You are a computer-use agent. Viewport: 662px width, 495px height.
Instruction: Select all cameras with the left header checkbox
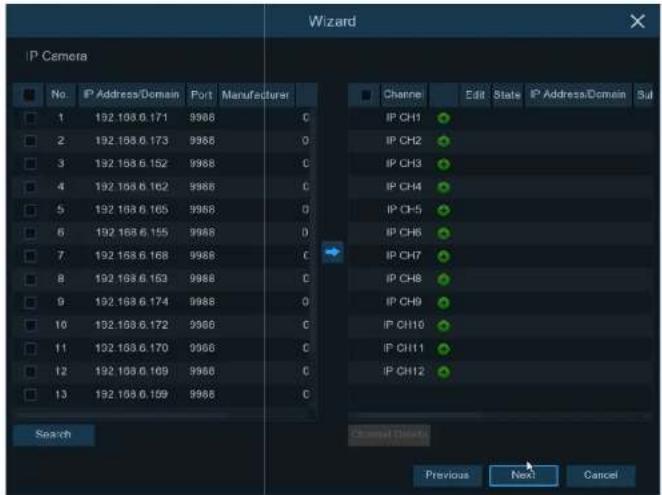tap(29, 95)
